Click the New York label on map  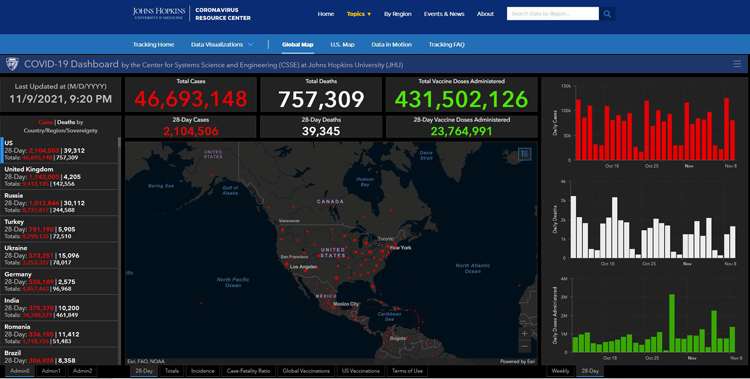(400, 247)
